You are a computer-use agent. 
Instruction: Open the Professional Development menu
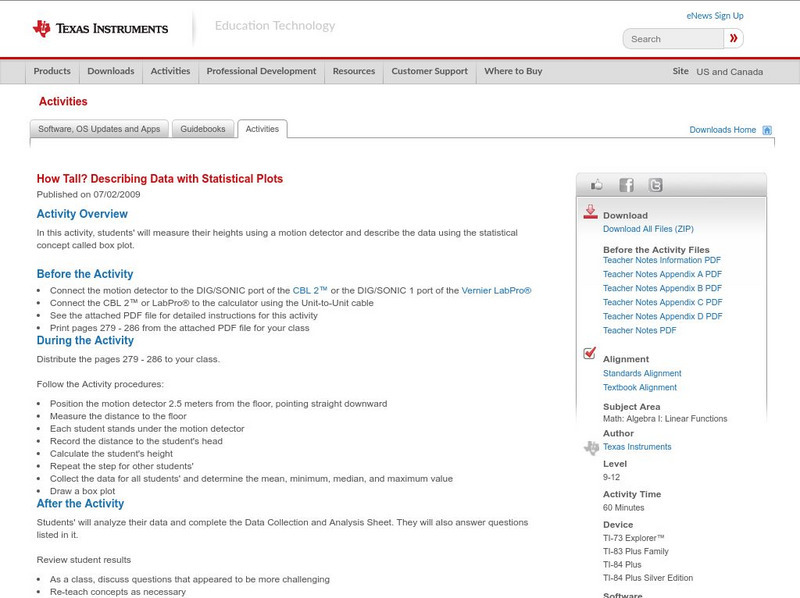pyautogui.click(x=261, y=71)
